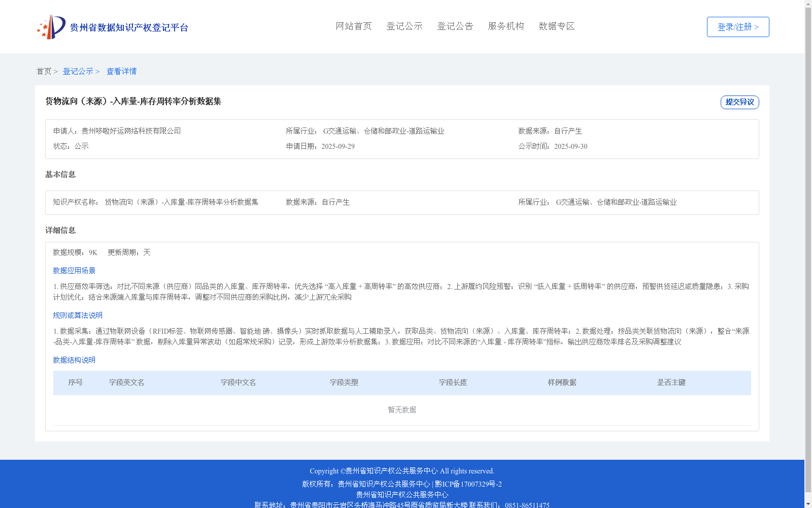Open 网站首页 in navigation
Viewport: 812px width, 508px height.
coord(354,26)
